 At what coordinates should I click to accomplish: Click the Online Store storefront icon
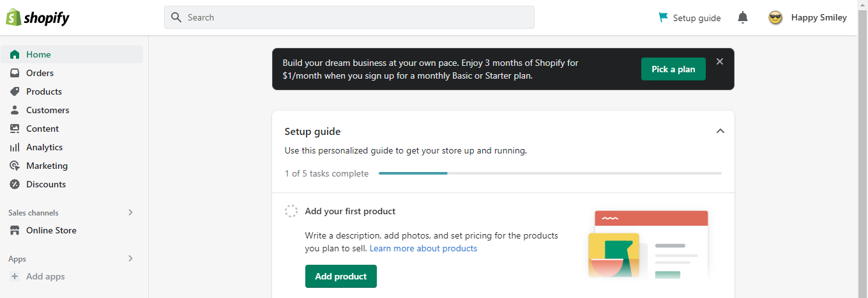tap(15, 230)
